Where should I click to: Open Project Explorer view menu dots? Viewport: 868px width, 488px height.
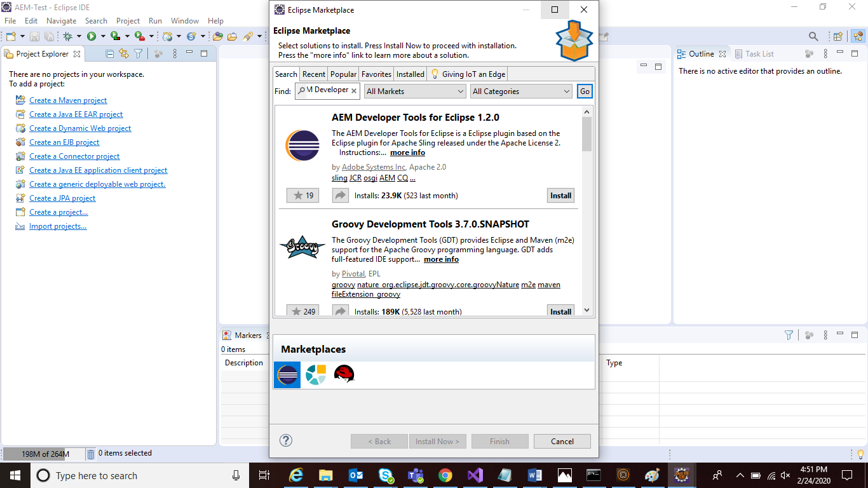pos(175,54)
